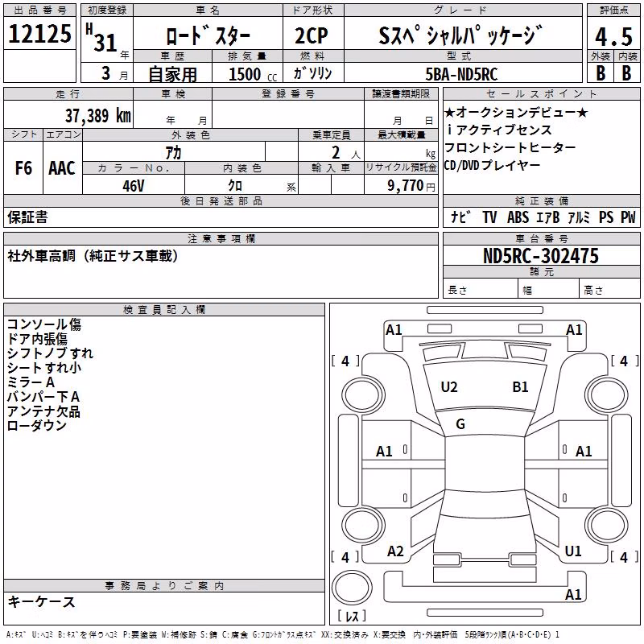Click the 保証書 entry under 後日発送部品
Image resolution: width=644 pixels, height=644 pixels.
point(27,217)
